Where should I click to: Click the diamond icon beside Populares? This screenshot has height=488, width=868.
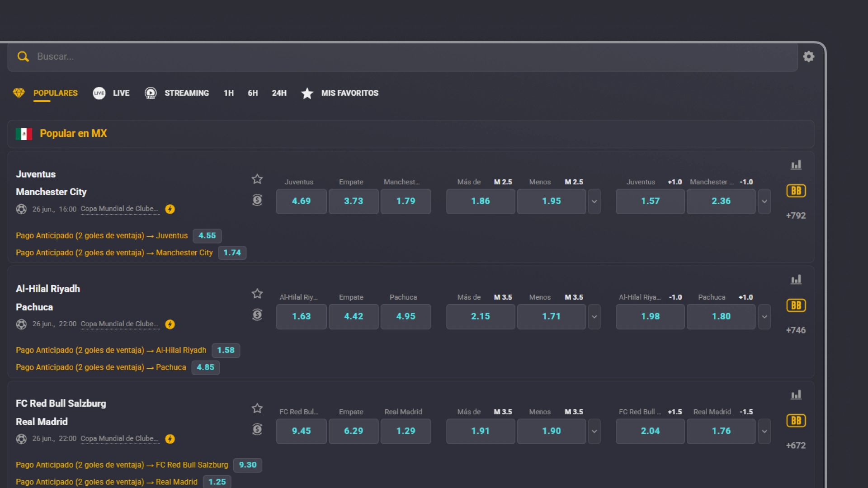pos(19,93)
